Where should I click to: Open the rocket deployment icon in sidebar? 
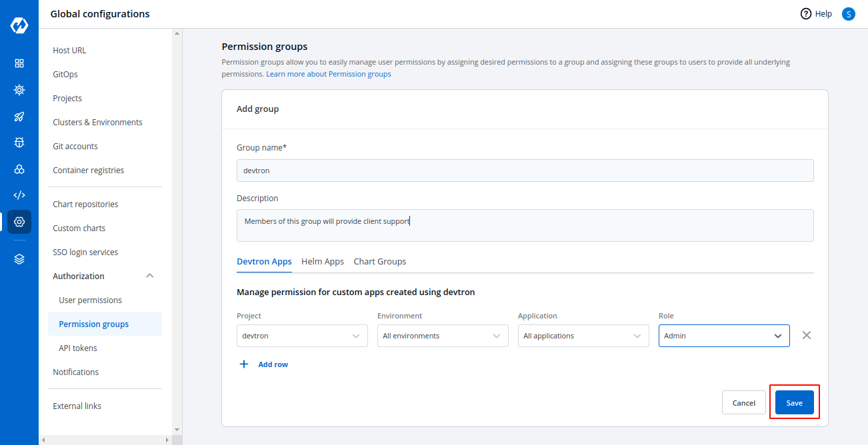tap(19, 117)
